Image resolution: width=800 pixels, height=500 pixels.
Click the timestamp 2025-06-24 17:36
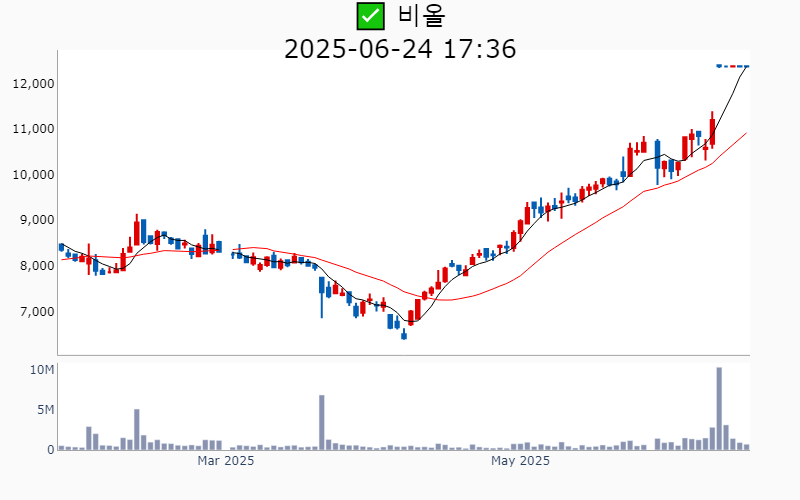point(400,49)
